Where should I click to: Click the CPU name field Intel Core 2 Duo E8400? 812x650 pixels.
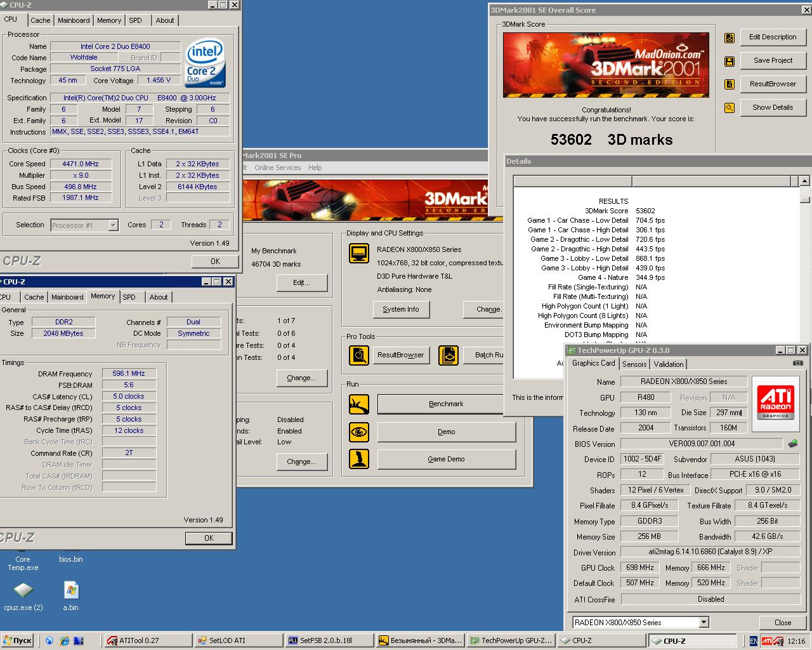[115, 46]
